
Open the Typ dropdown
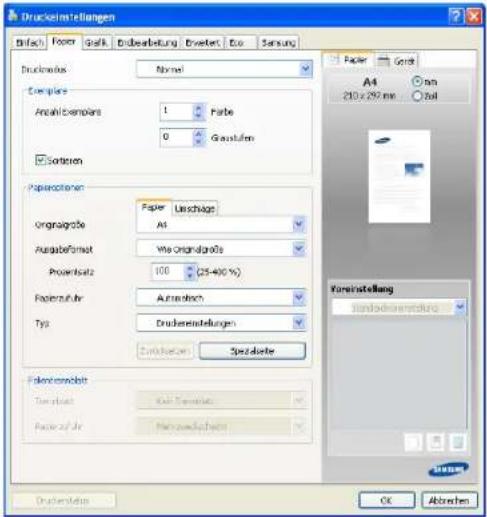pyautogui.click(x=299, y=323)
